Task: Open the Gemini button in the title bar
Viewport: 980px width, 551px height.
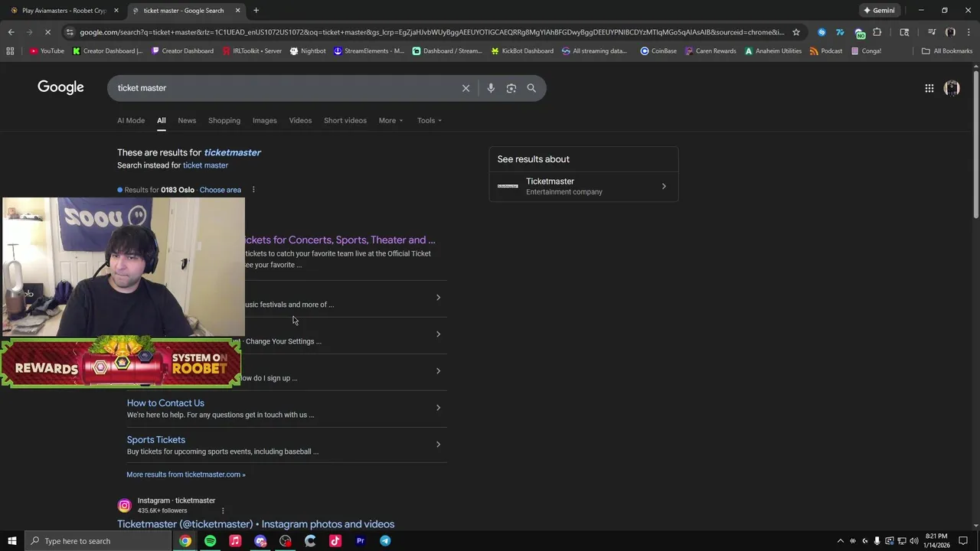Action: click(x=879, y=11)
